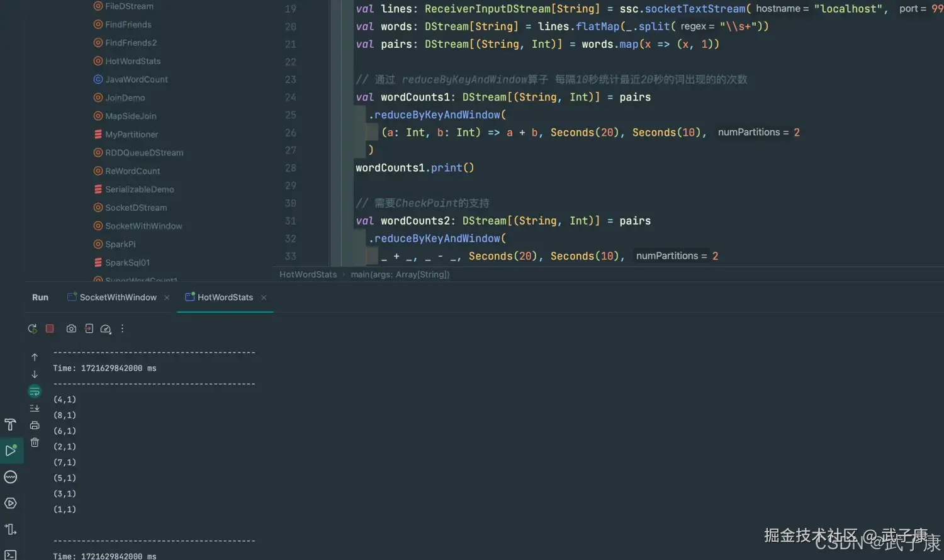
Task: Jump down in console with down arrow
Action: [35, 374]
